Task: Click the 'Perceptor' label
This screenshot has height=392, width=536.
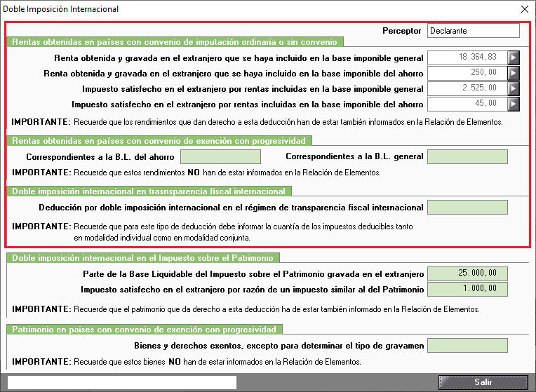Action: tap(402, 31)
